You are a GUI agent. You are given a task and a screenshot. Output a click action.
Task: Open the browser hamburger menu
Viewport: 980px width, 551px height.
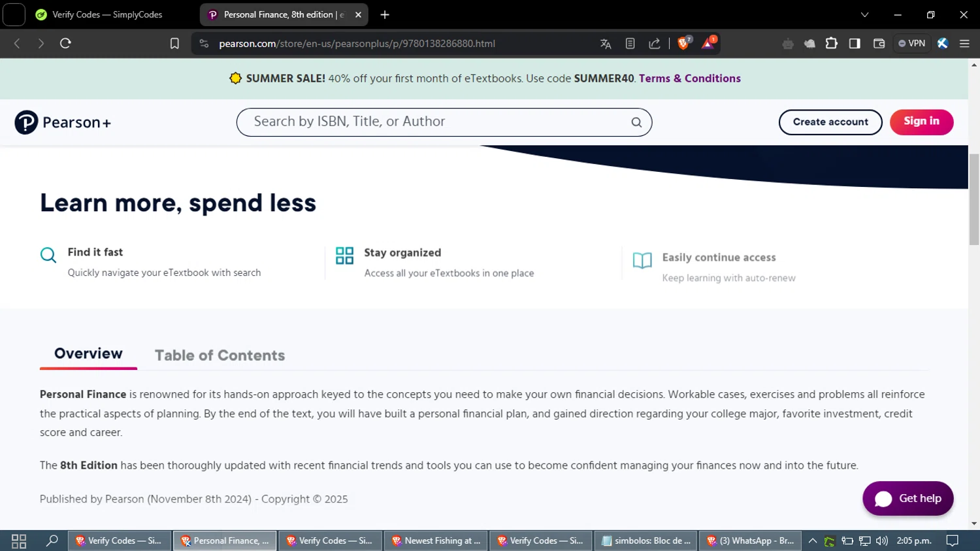coord(964,43)
